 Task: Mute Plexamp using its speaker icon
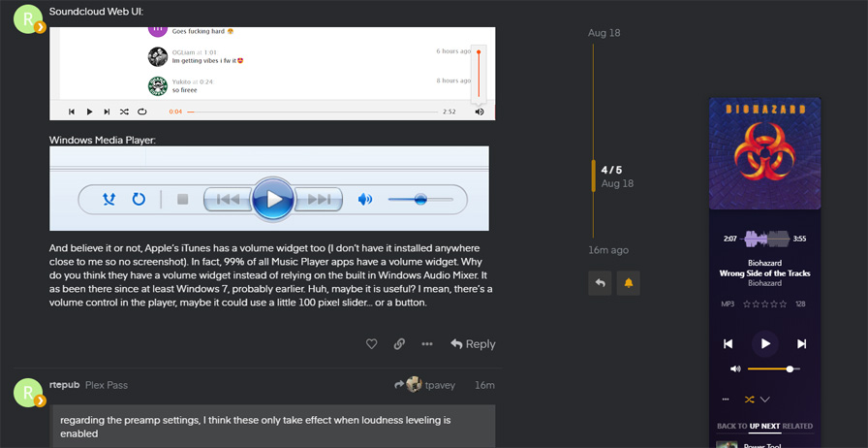[x=735, y=368]
